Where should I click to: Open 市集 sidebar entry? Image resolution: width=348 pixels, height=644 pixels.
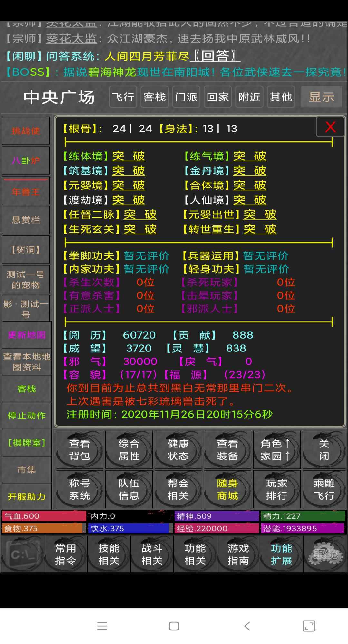pyautogui.click(x=27, y=470)
